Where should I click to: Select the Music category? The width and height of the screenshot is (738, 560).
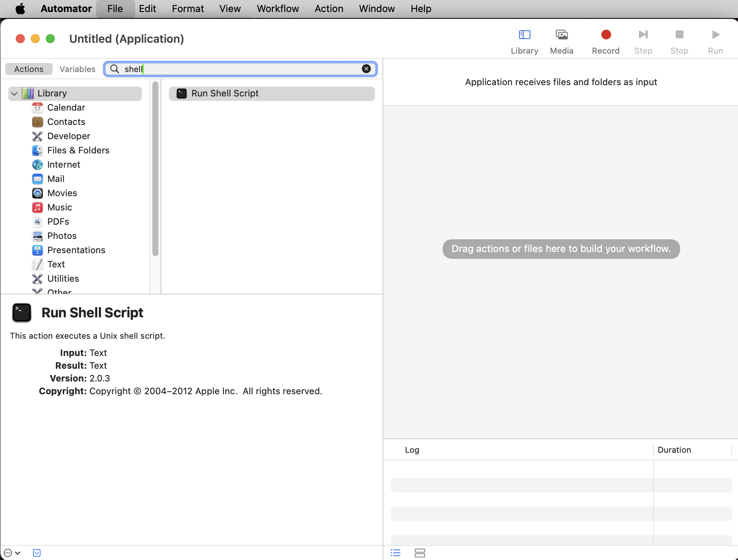pos(60,207)
